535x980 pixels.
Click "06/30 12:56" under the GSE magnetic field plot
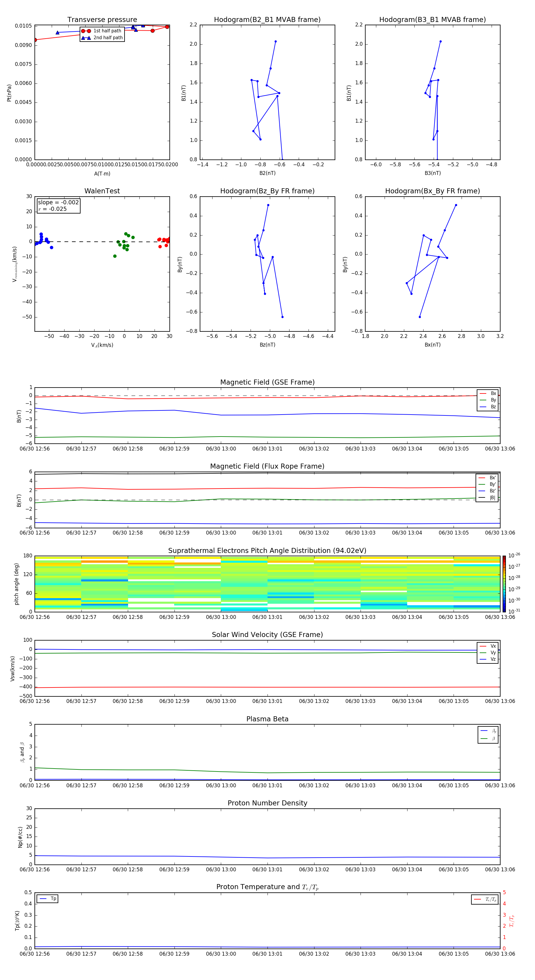[x=35, y=449]
